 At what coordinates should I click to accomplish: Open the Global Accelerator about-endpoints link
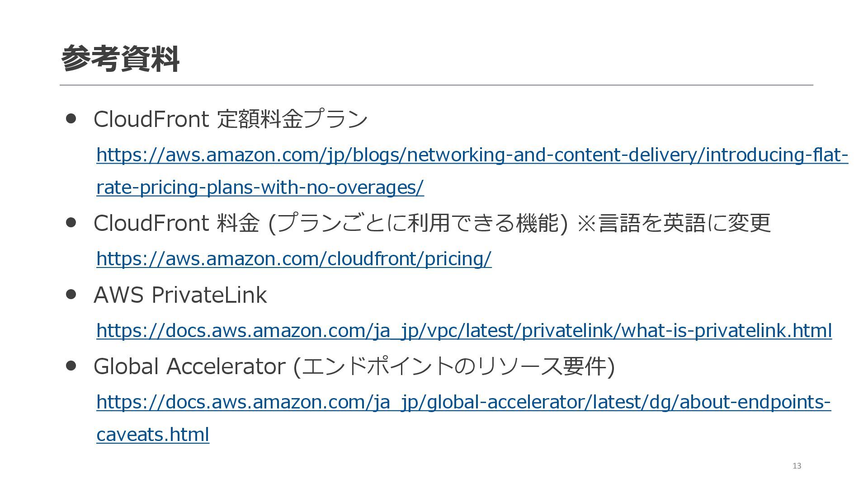[463, 402]
